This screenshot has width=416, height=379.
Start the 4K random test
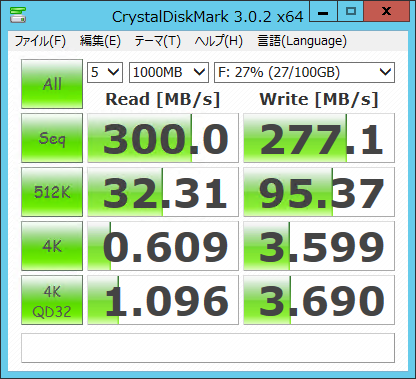click(x=52, y=246)
